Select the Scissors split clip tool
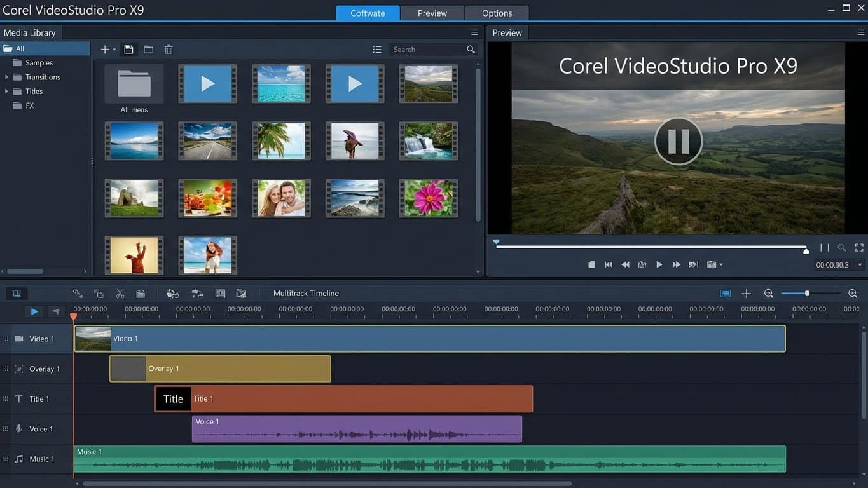Image resolution: width=868 pixels, height=488 pixels. (120, 293)
